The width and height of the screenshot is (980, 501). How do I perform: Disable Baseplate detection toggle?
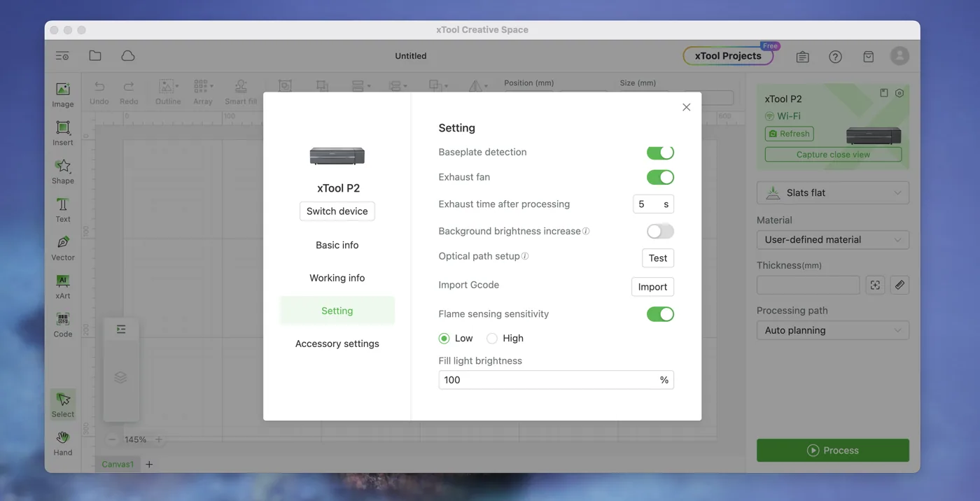[660, 153]
